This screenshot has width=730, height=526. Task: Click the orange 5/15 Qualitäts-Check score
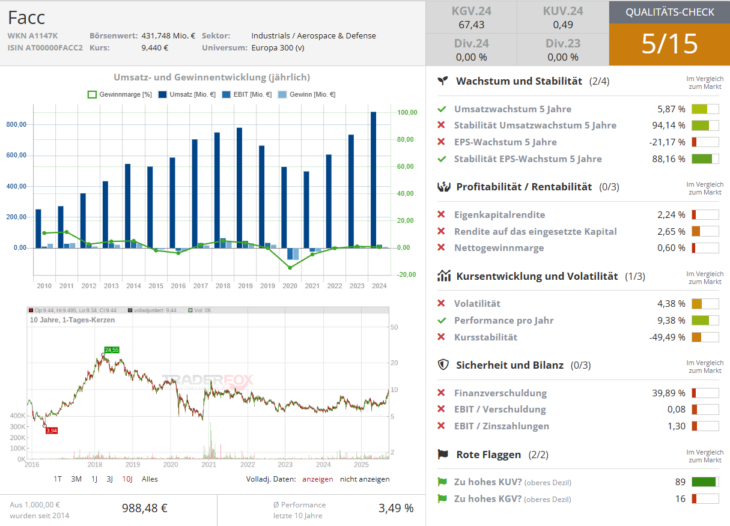[x=669, y=44]
